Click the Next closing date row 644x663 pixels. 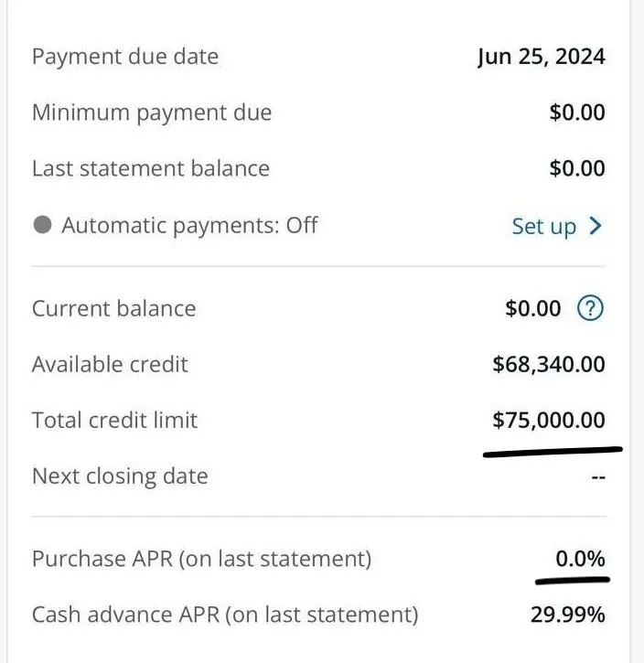click(319, 476)
